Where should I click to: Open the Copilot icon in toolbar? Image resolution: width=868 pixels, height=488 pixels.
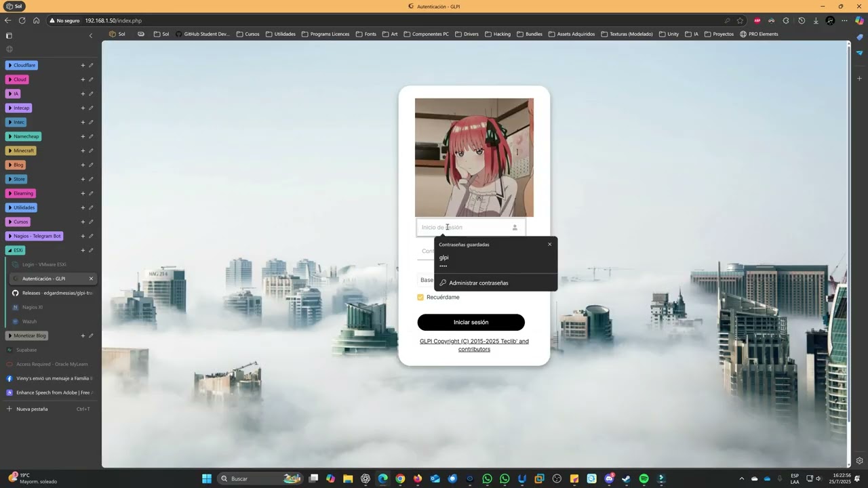[x=860, y=20]
